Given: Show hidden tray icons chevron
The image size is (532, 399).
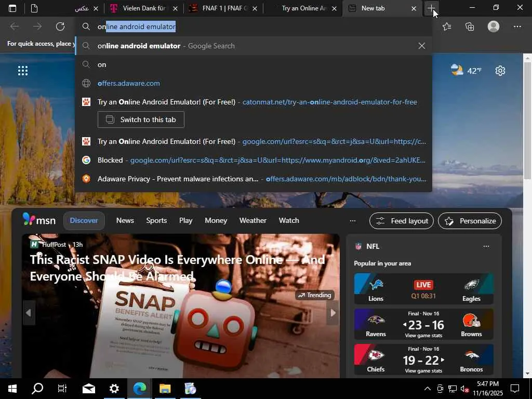Looking at the screenshot, I should pyautogui.click(x=428, y=389).
